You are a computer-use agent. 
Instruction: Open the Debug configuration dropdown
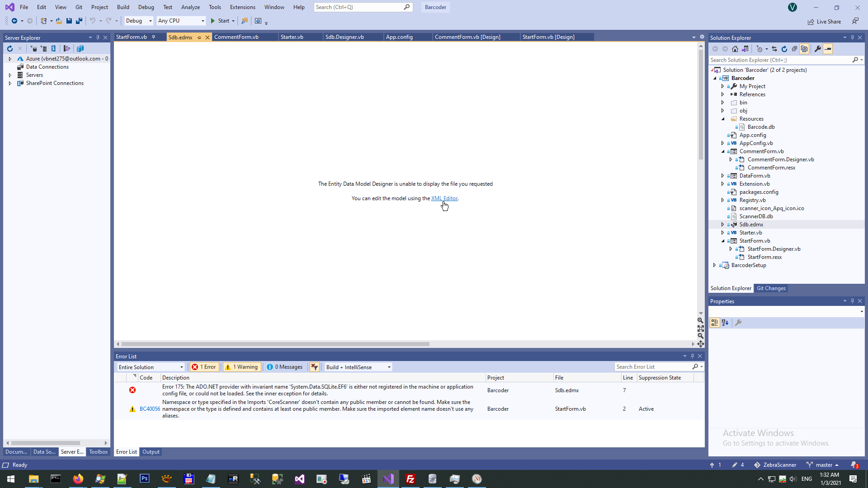[139, 21]
